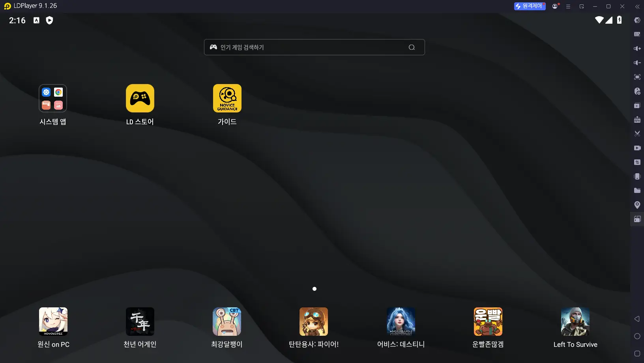Toggle fullscreen from sidebar icon
Viewport: 644px width, 363px height.
(637, 77)
